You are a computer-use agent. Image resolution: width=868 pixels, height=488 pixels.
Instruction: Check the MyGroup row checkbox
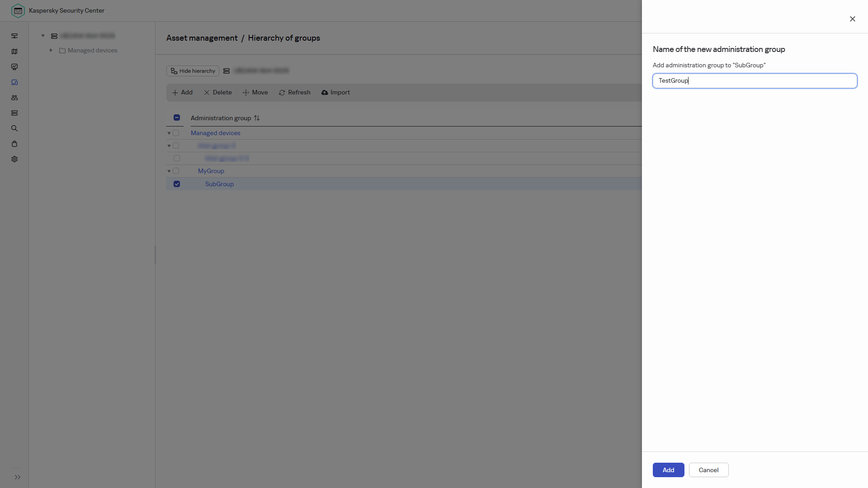(176, 171)
